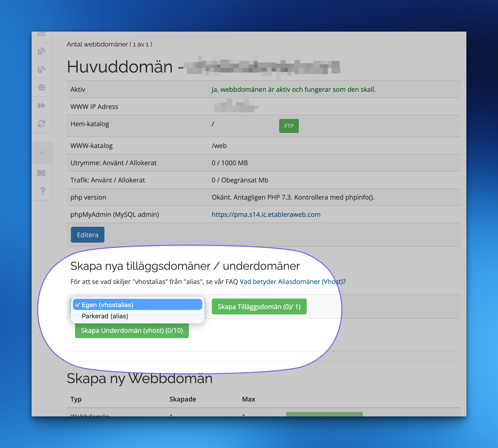
Task: Click the partially visible green Webbdomän button
Action: click(x=324, y=414)
